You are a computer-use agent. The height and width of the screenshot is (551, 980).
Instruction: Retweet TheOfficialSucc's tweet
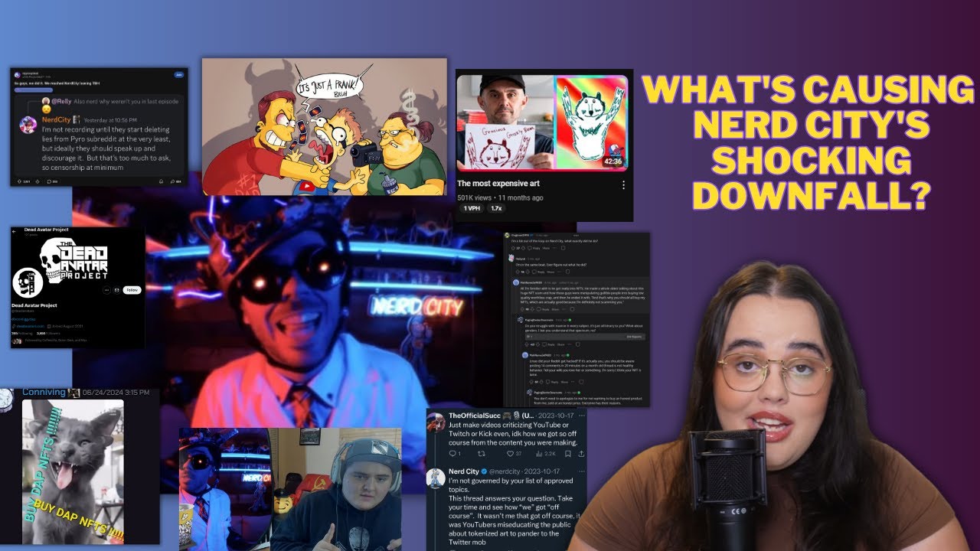coord(482,454)
